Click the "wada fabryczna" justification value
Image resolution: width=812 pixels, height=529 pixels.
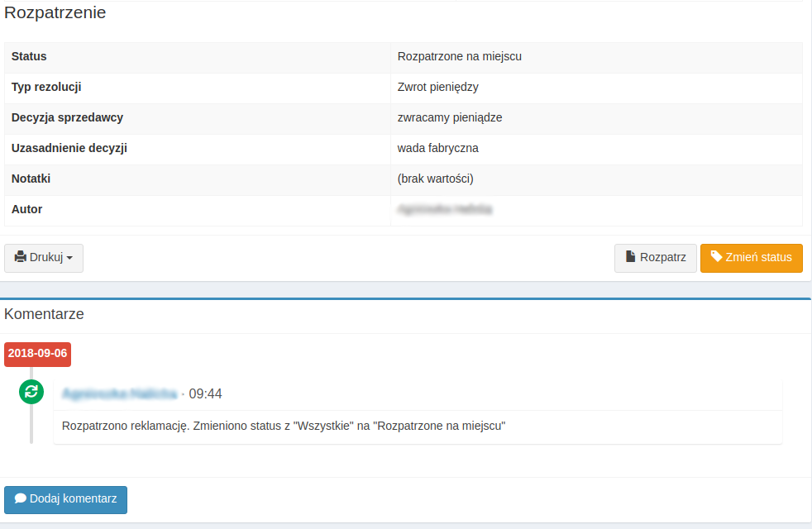437,149
